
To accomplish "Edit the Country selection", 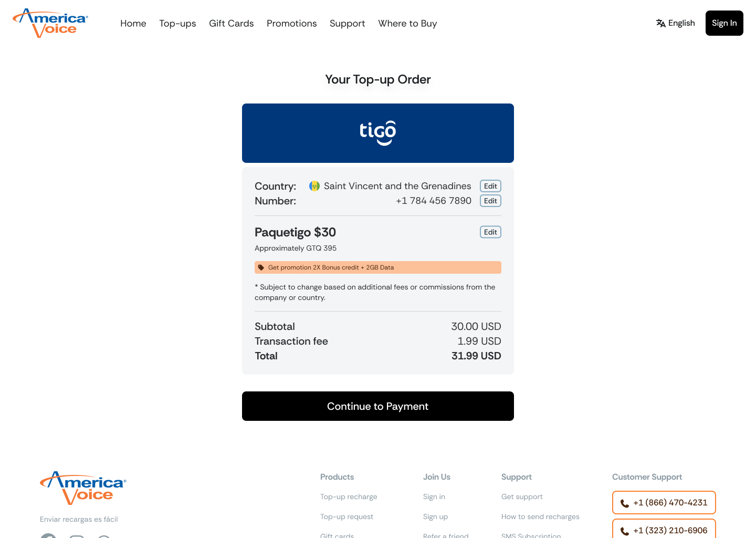I will point(490,186).
